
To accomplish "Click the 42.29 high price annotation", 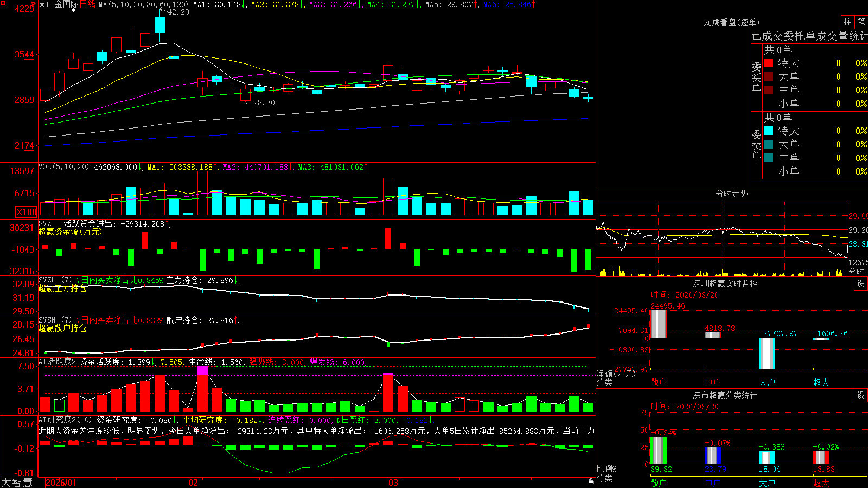I will [178, 12].
